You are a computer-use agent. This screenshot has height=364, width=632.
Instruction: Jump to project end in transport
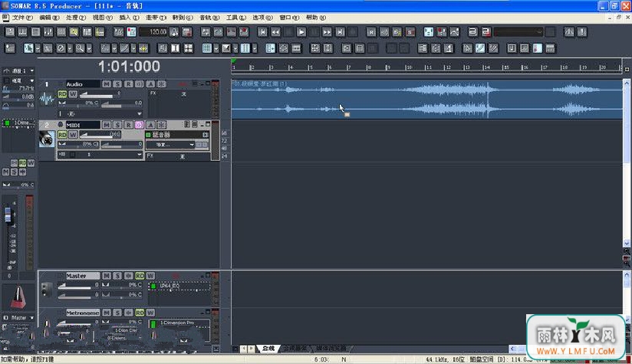click(x=340, y=32)
